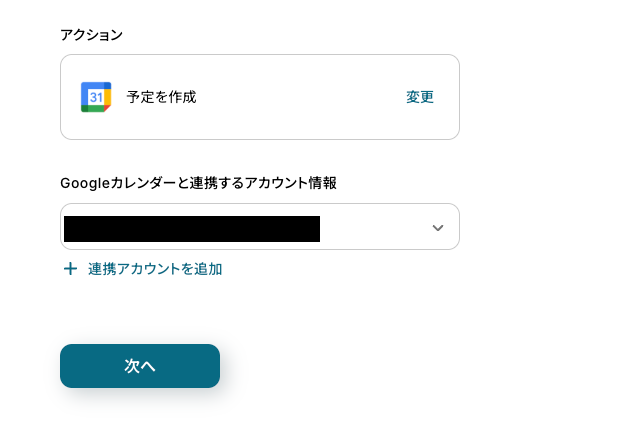Screen dimensions: 632x430
Task: Click the number 31 on the calendar icon
Action: pos(96,98)
